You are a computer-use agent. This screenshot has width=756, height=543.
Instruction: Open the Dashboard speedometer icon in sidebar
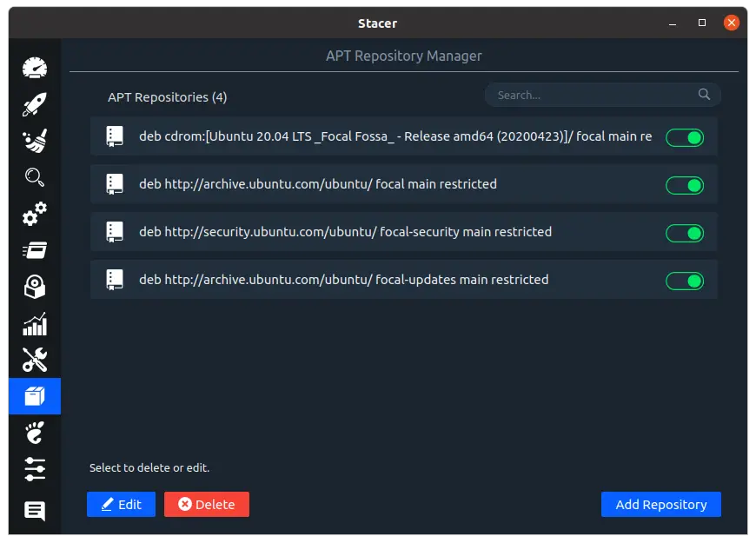[x=35, y=68]
